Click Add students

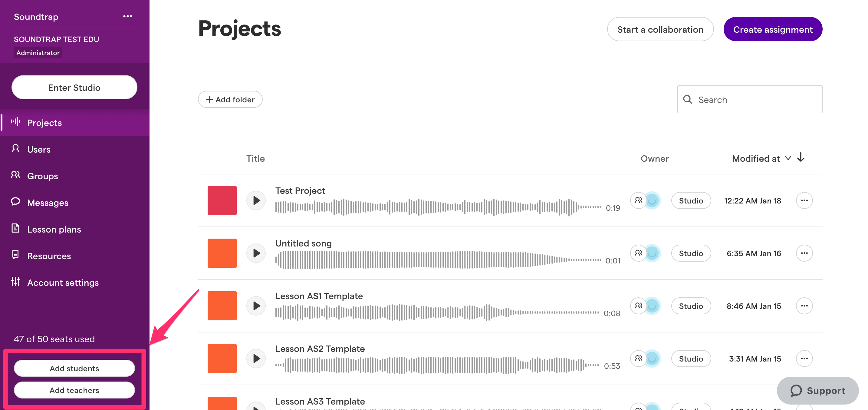tap(74, 368)
